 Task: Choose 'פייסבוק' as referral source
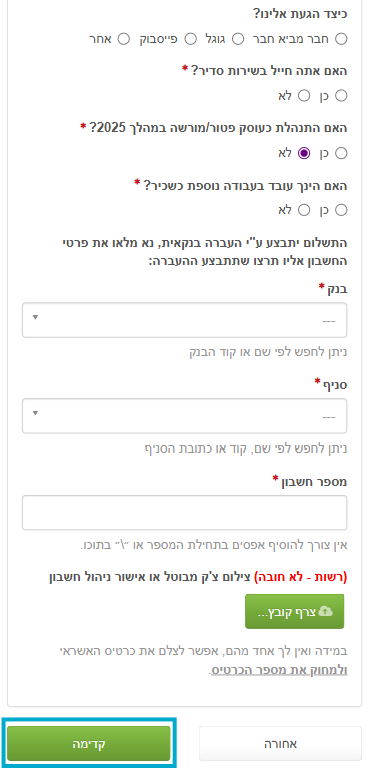(x=191, y=39)
